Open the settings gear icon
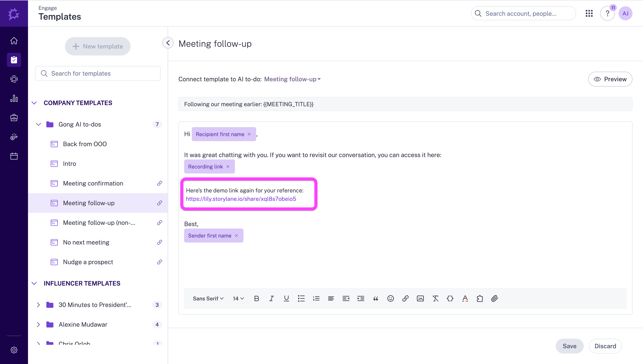This screenshot has height=364, width=643. point(14,350)
